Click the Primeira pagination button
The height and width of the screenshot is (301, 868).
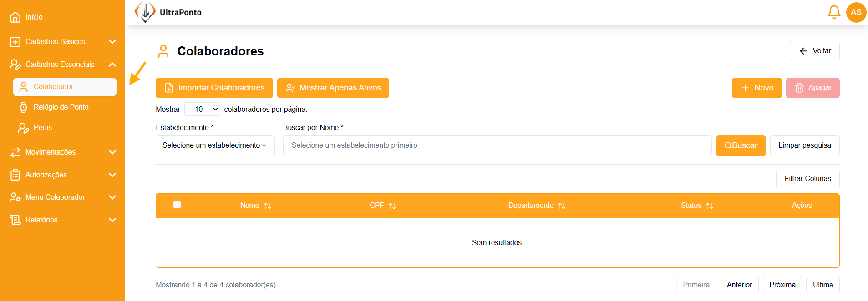pos(696,285)
